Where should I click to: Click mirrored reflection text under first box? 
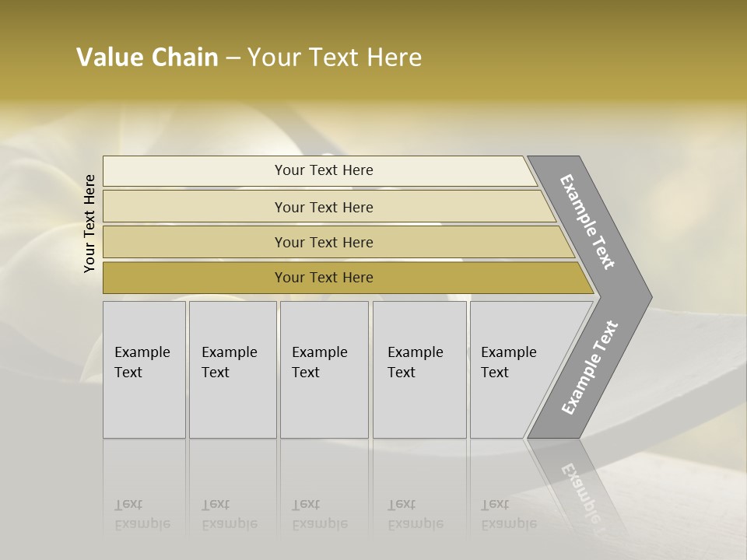click(142, 514)
